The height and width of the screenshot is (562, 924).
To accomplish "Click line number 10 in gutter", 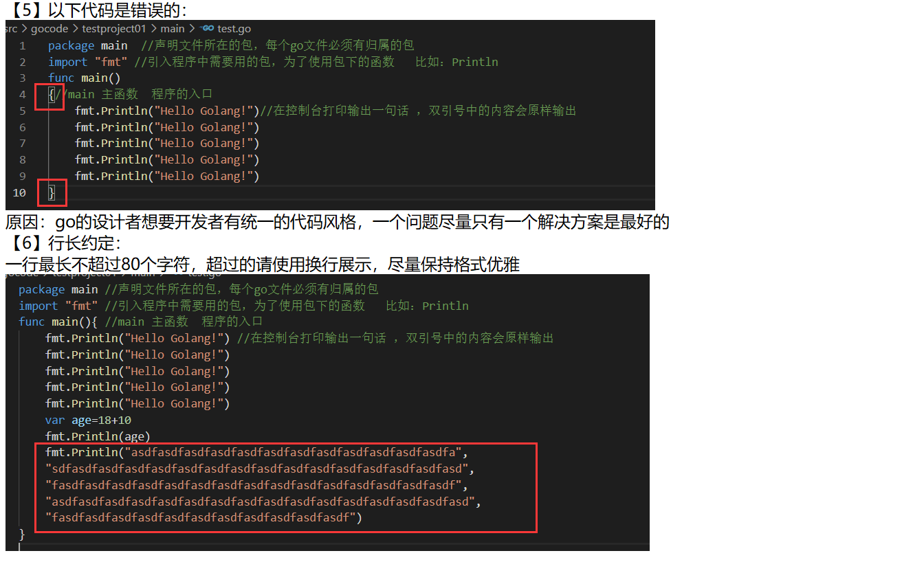I will [19, 193].
